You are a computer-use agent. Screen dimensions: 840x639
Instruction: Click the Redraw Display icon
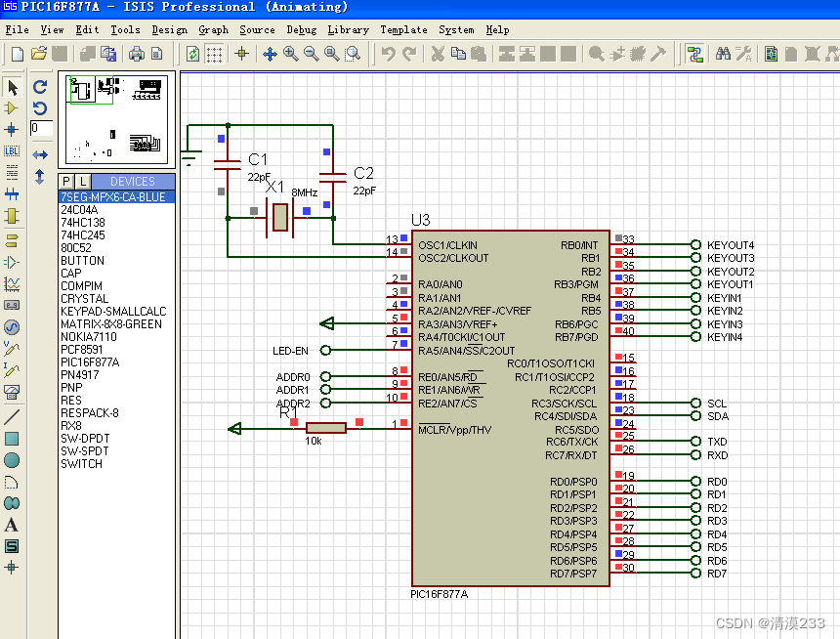(x=192, y=54)
